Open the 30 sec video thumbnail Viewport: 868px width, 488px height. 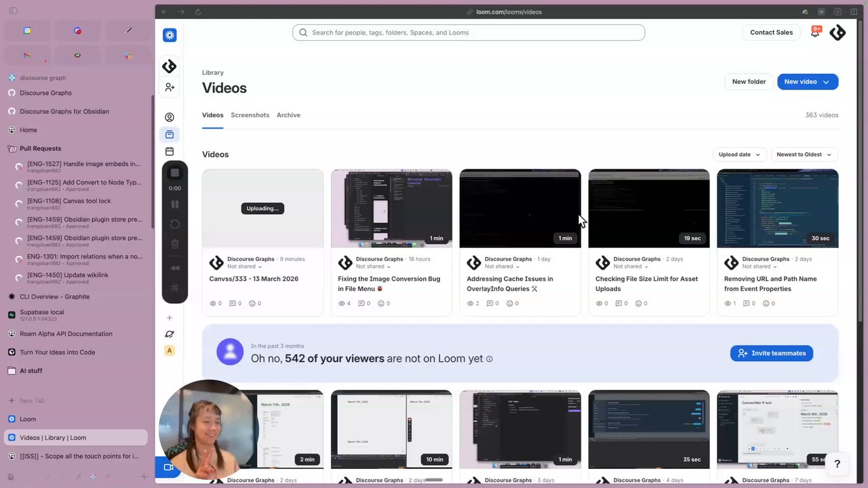(x=778, y=209)
